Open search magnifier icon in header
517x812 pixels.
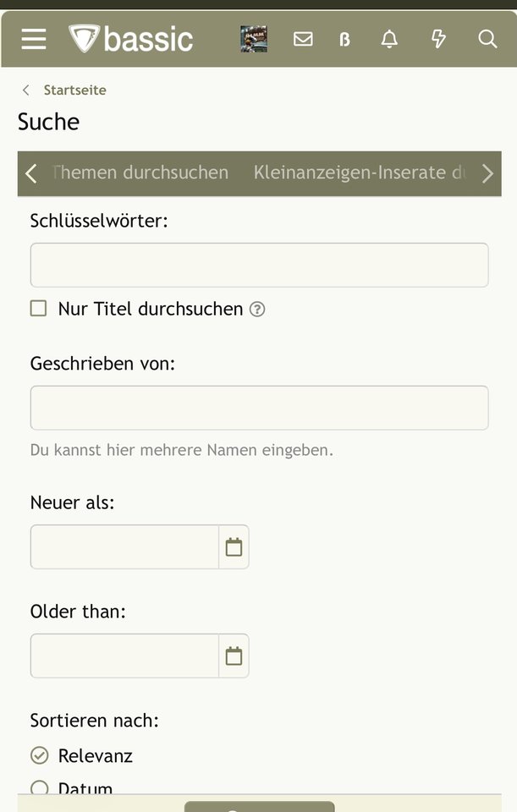(x=487, y=39)
